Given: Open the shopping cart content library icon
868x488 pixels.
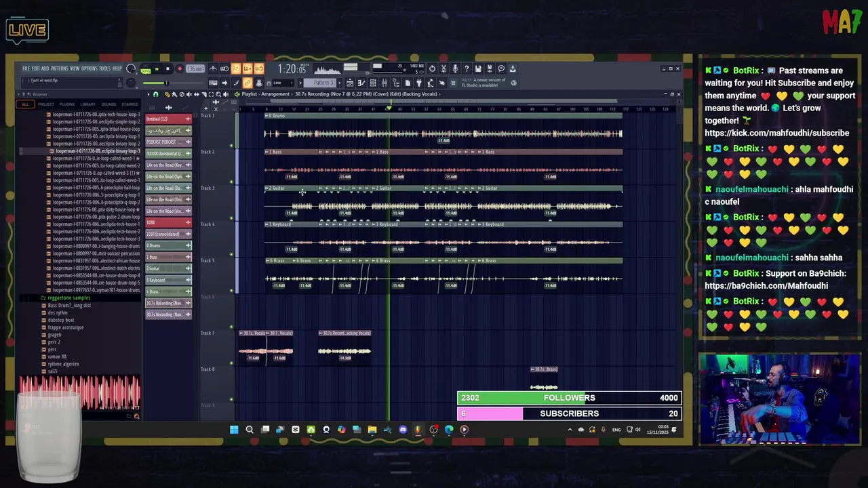Looking at the screenshot, I should pos(454,83).
